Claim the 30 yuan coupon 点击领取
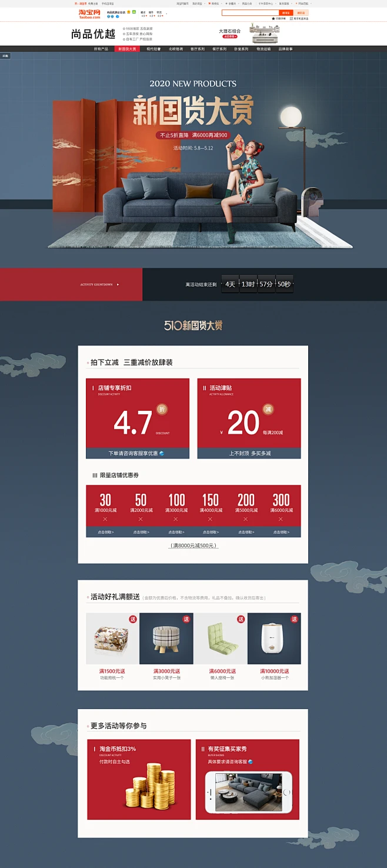The height and width of the screenshot is (868, 387). (x=105, y=532)
